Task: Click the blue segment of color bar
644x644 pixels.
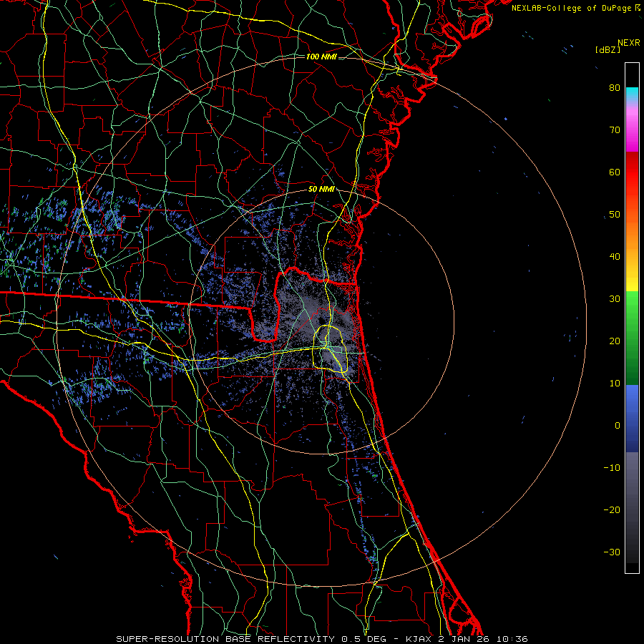Action: (632, 419)
